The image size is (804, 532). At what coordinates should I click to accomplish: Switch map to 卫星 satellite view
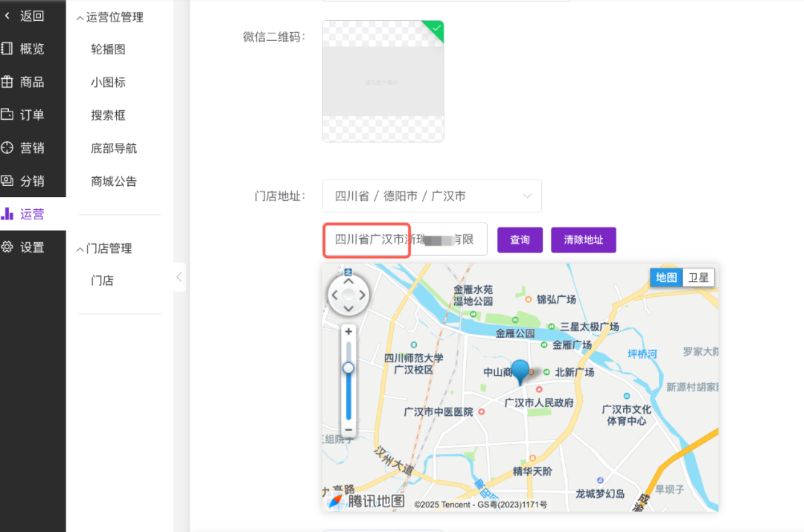coord(698,278)
